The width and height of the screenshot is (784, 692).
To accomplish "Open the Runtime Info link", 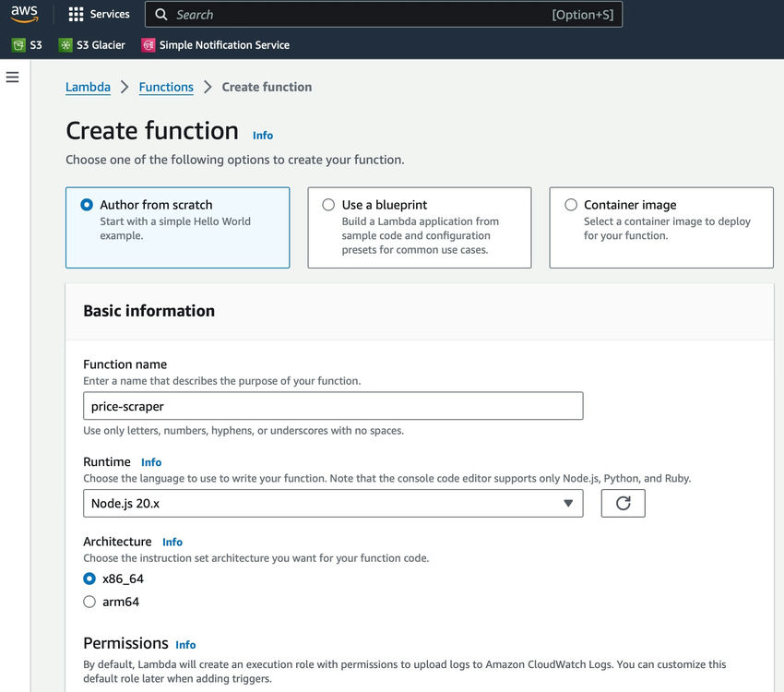I will point(150,461).
